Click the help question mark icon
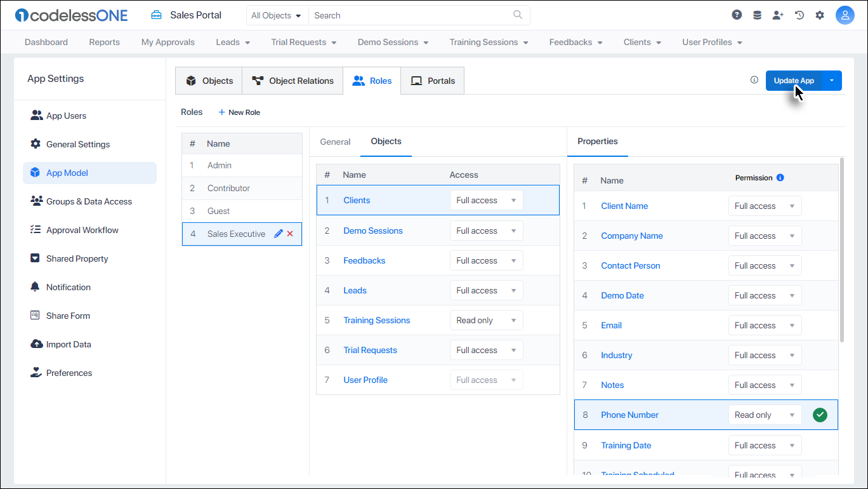Viewport: 868px width, 489px height. click(737, 15)
